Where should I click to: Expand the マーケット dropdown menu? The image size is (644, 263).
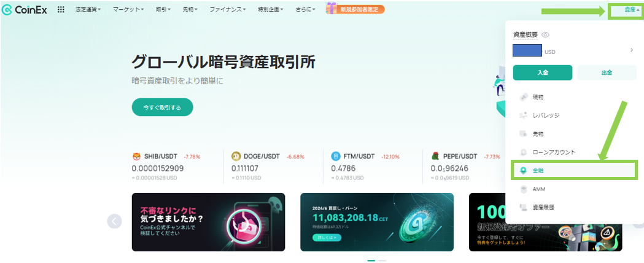point(128,9)
